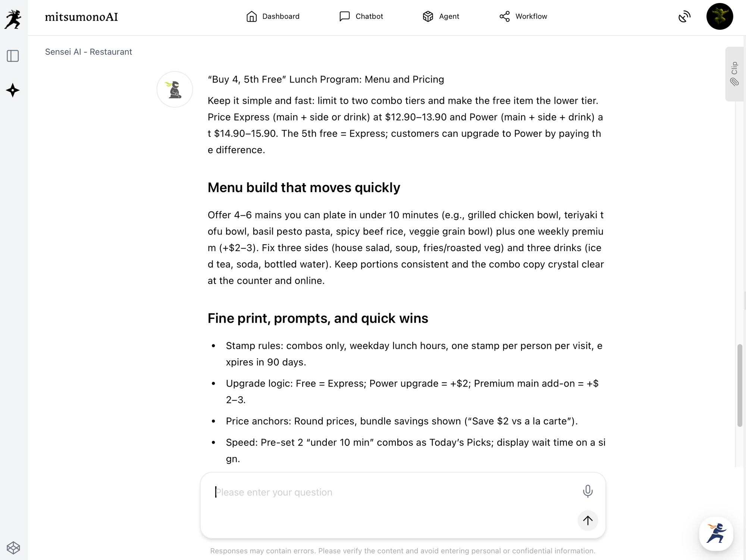The height and width of the screenshot is (560, 746).
Task: Focus the question input field
Action: [392, 492]
